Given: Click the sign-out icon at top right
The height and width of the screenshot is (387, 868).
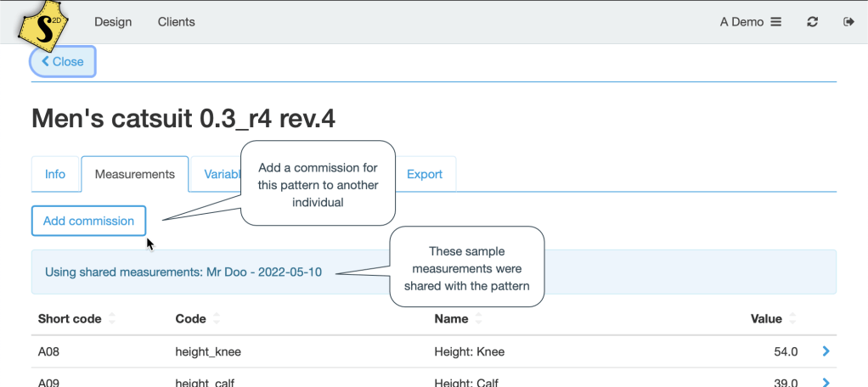Looking at the screenshot, I should tap(848, 22).
